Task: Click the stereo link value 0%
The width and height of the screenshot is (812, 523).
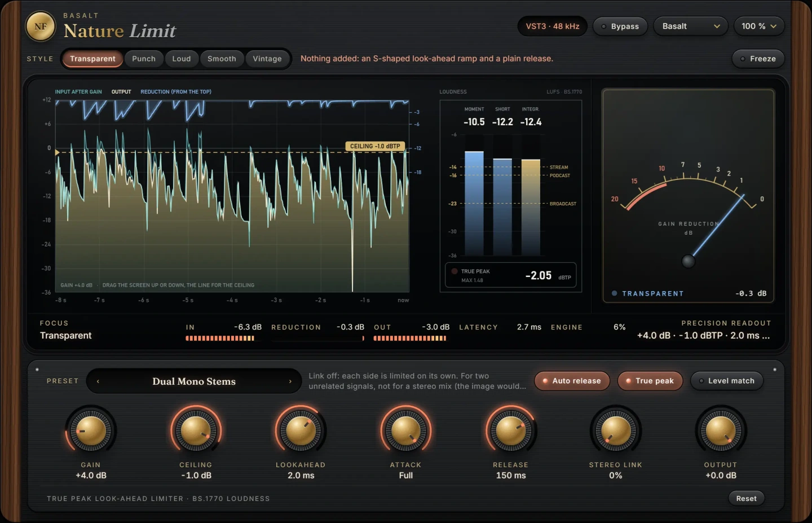Action: coord(616,476)
